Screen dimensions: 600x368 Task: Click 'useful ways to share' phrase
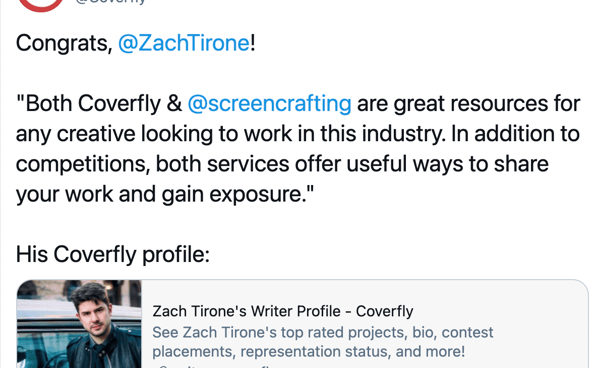447,164
